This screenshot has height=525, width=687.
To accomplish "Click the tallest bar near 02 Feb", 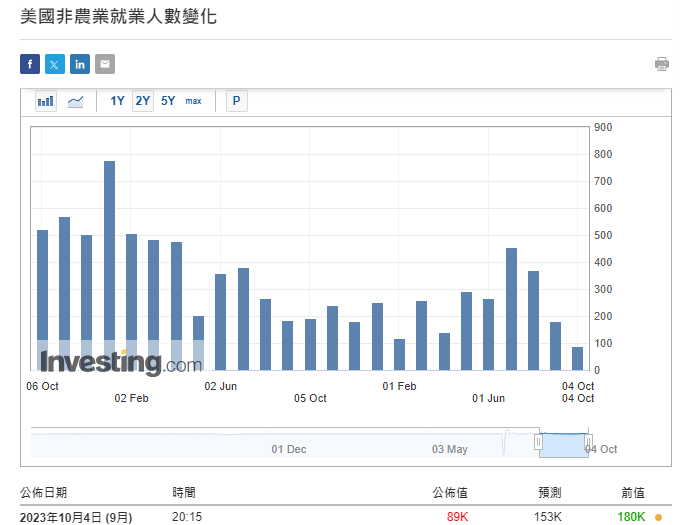I will [110, 266].
